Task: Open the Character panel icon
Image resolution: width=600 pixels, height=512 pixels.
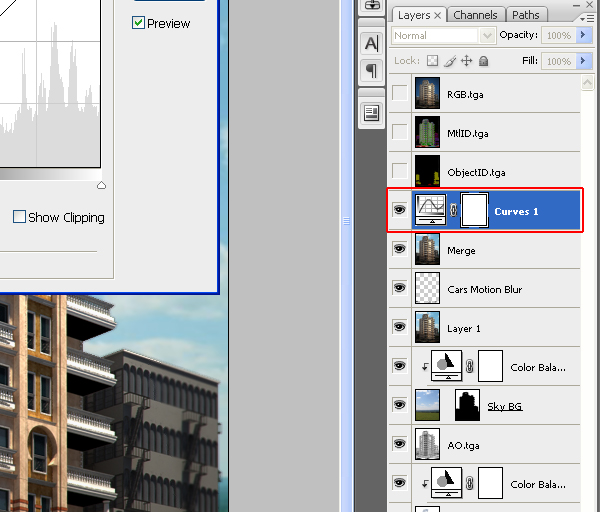Action: pos(372,43)
